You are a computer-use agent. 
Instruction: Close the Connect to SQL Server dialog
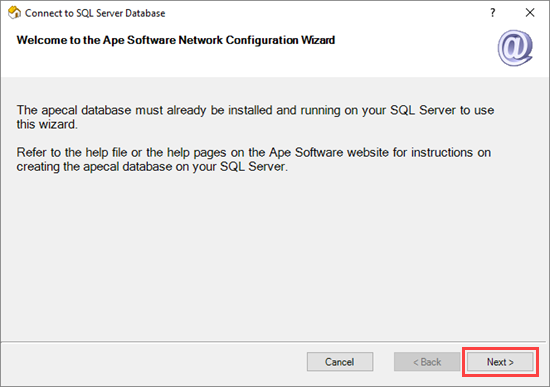coord(530,13)
